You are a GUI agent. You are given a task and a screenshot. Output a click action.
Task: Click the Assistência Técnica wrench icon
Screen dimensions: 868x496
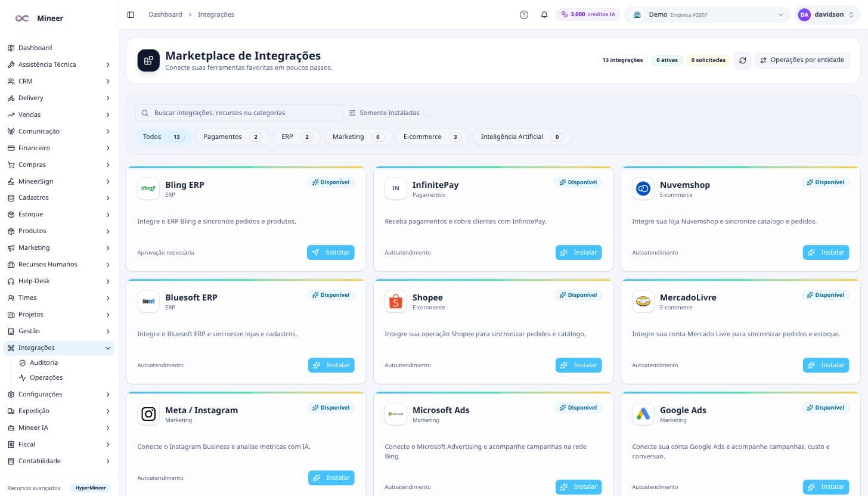click(11, 64)
